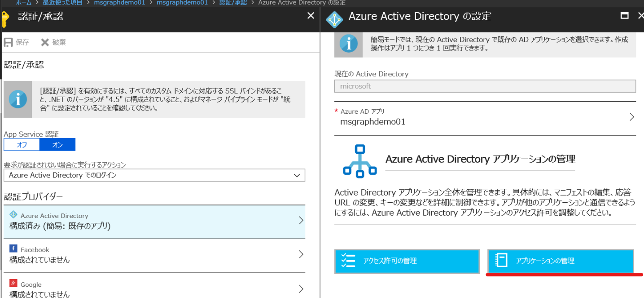The height and width of the screenshot is (298, 644).
Task: Click the key icon in the 認証/承認 header
Action: coord(5,19)
